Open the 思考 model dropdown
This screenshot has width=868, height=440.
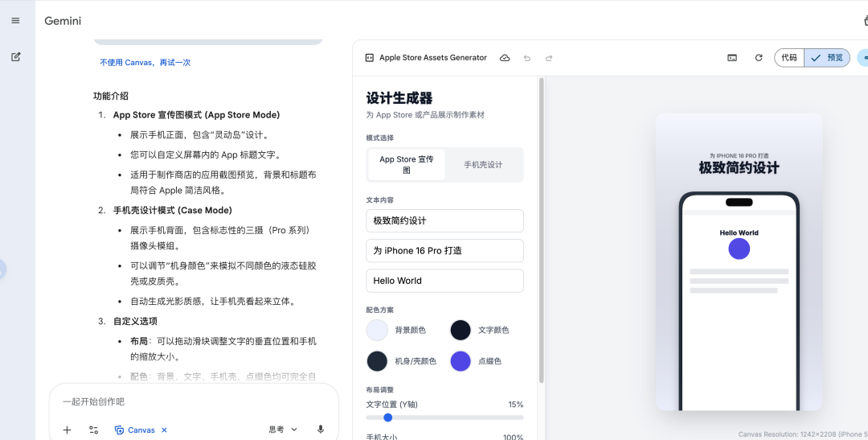283,430
